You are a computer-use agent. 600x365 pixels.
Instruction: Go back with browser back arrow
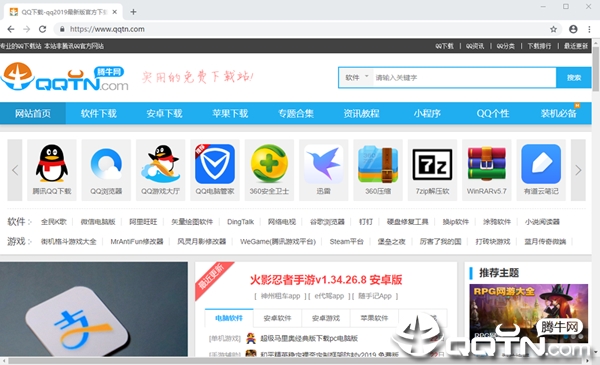click(11, 29)
